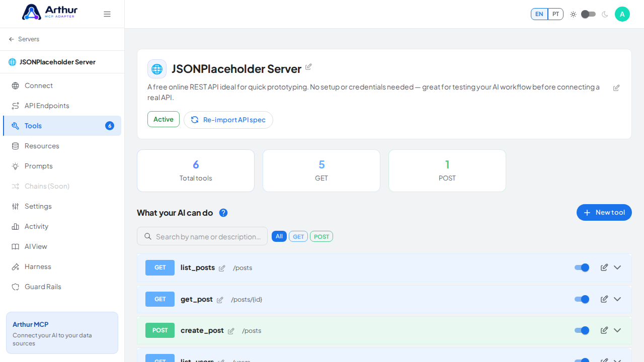Filter tools by POST

click(x=321, y=236)
